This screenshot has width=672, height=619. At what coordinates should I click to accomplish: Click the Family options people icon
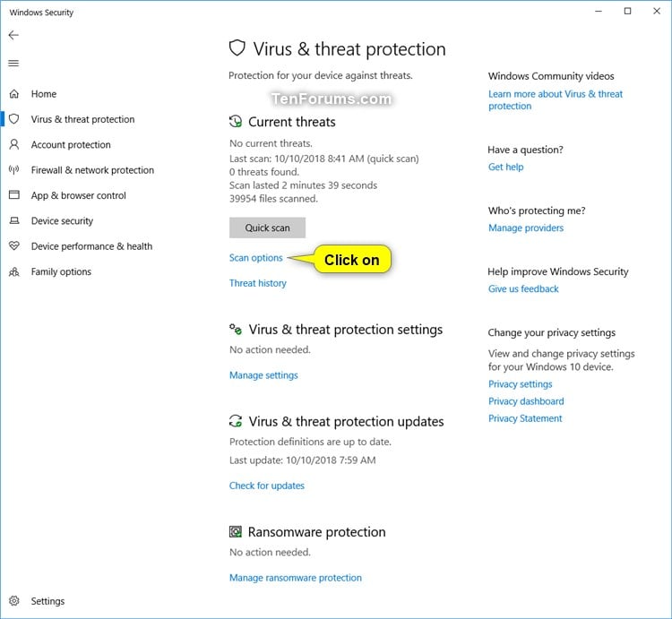click(14, 271)
